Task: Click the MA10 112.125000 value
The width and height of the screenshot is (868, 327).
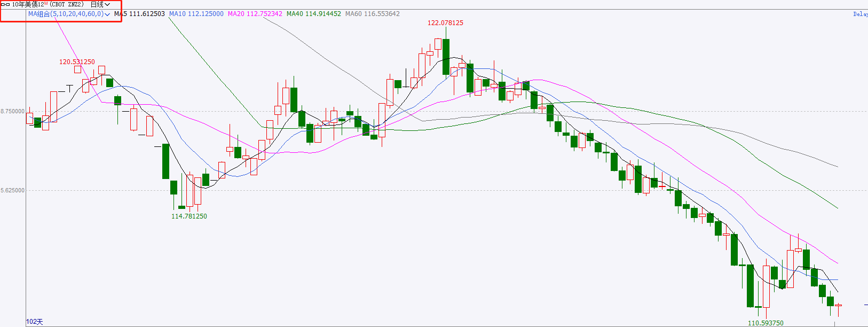Action: pos(196,14)
